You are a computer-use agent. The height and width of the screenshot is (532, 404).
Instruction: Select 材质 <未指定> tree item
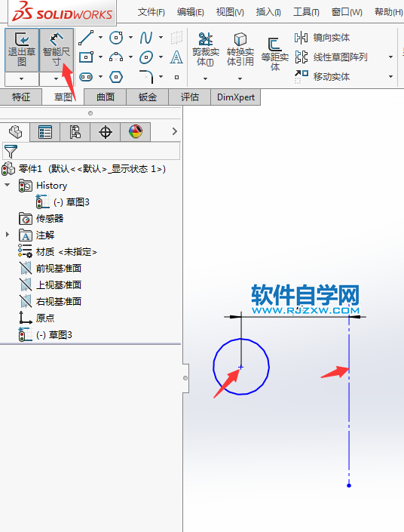click(x=57, y=252)
